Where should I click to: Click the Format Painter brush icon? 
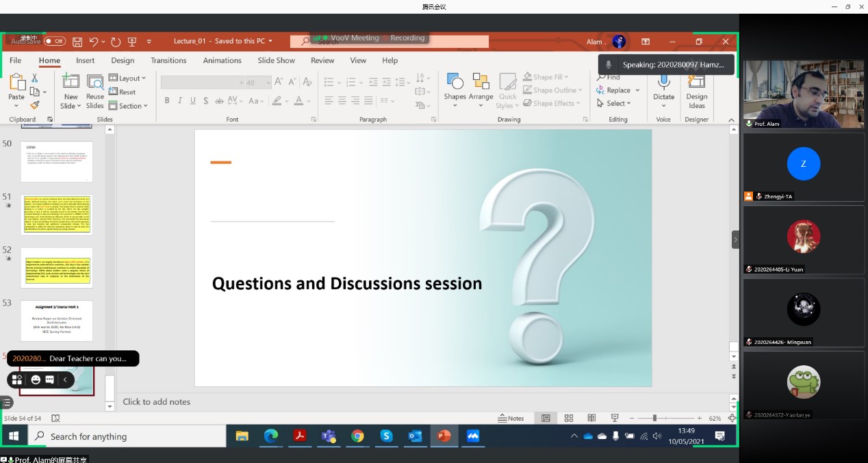35,105
